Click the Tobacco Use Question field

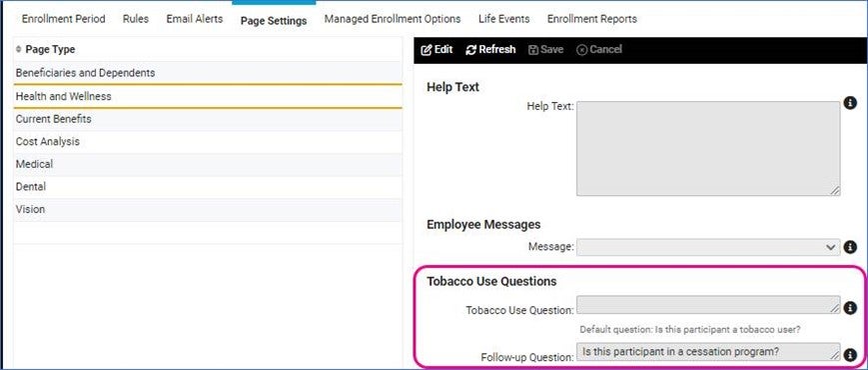coord(708,305)
